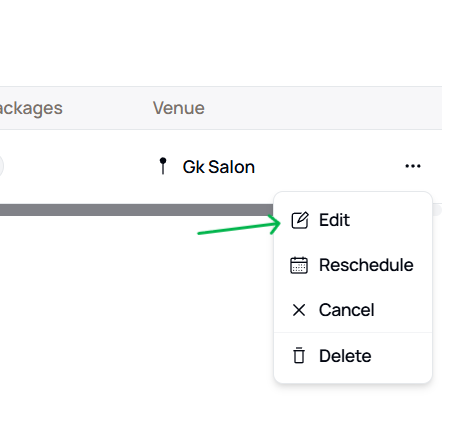Click the partially visible package pill
The width and height of the screenshot is (458, 447).
click(x=1, y=166)
